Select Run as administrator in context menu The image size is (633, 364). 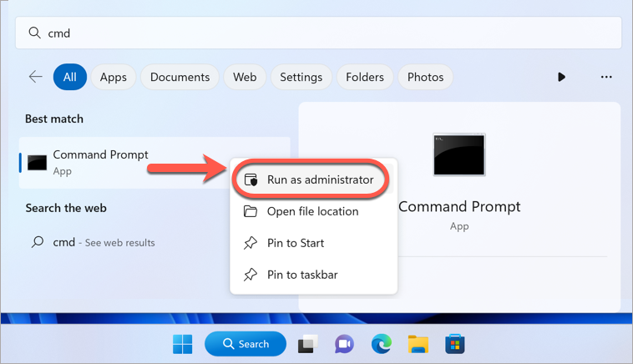[x=313, y=179]
